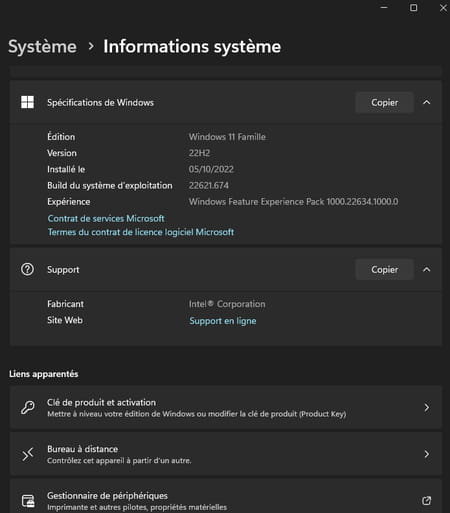This screenshot has height=513, width=450.
Task: Close the settings window
Action: [443, 8]
